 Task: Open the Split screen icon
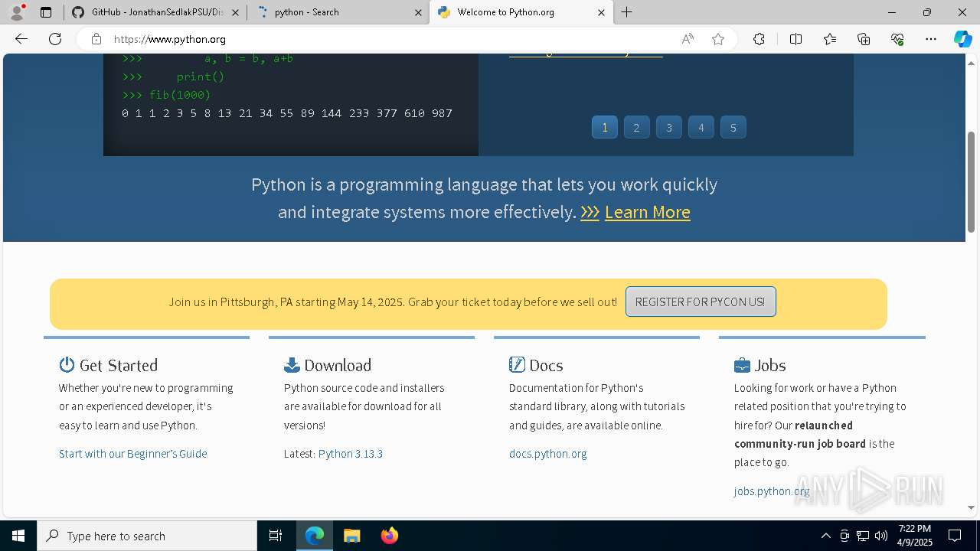tap(795, 39)
